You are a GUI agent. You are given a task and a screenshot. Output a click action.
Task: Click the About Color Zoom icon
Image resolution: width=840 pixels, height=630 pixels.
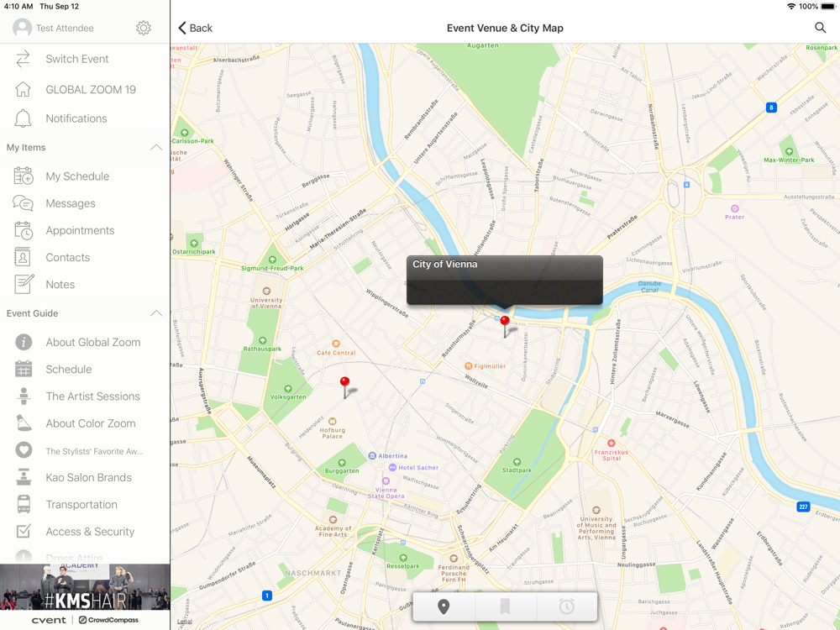click(x=24, y=423)
